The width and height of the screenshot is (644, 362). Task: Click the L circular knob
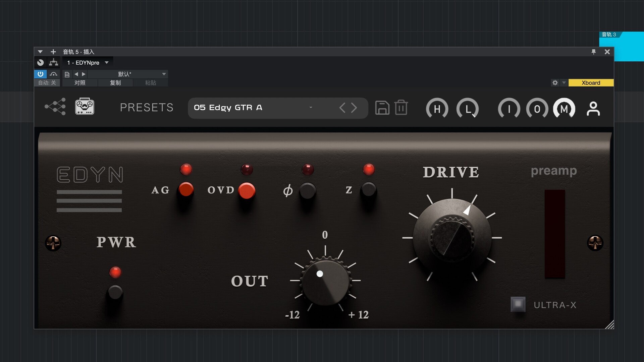coord(468,109)
